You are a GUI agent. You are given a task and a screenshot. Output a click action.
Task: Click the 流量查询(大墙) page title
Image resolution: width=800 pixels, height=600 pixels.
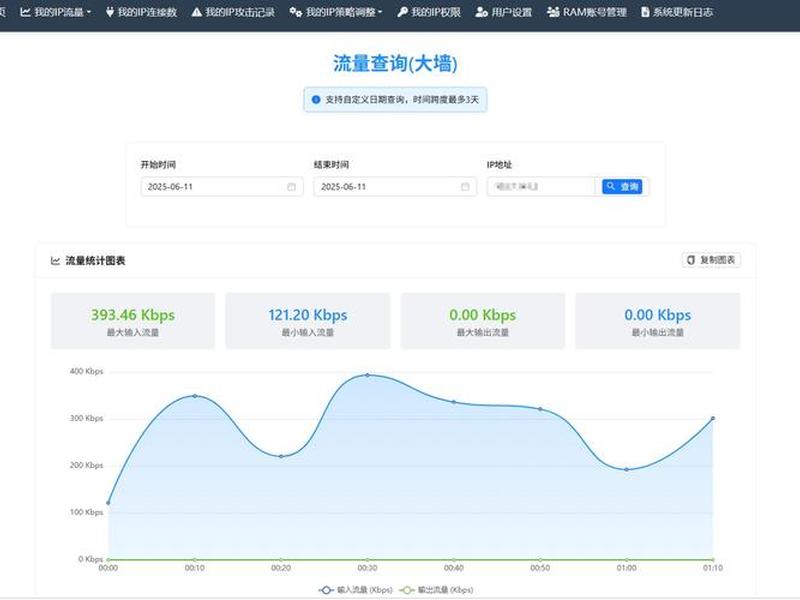tap(395, 64)
